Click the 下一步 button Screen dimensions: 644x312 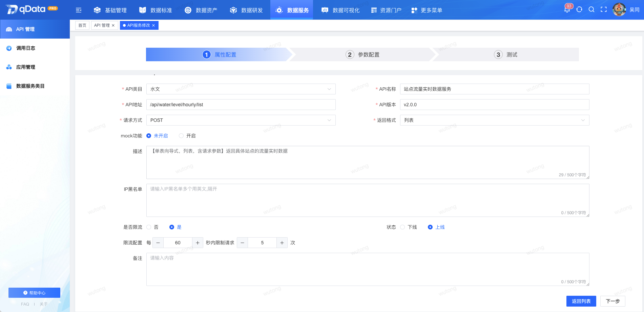tap(613, 301)
